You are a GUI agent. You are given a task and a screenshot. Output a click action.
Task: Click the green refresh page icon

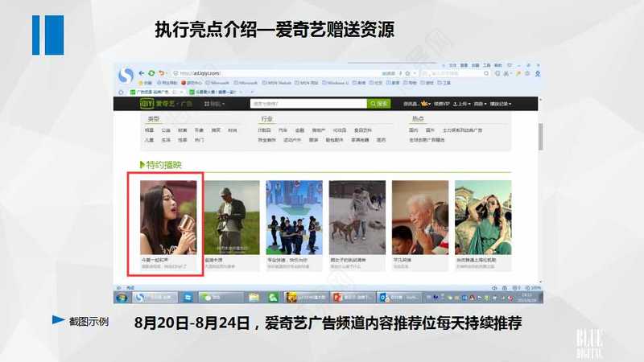point(151,73)
